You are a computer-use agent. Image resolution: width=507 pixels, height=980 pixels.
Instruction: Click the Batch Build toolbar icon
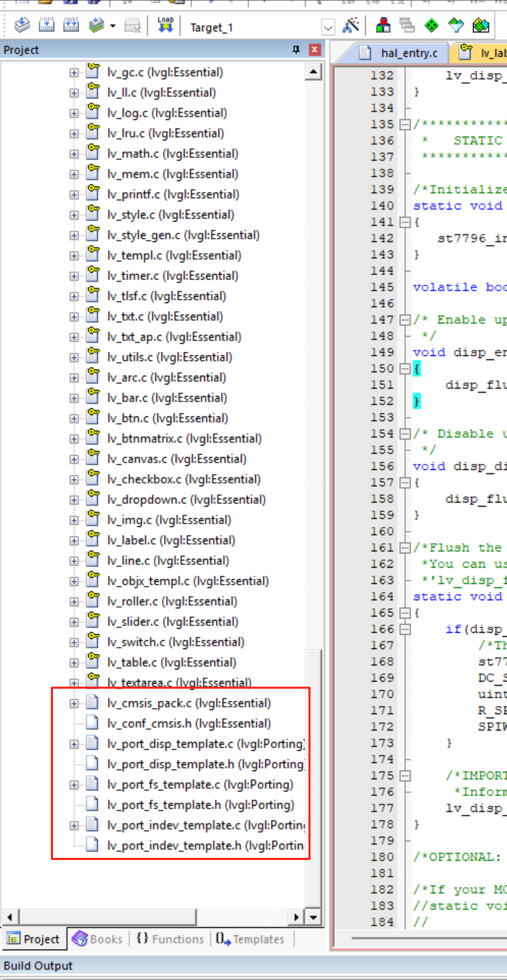pyautogui.click(x=96, y=26)
